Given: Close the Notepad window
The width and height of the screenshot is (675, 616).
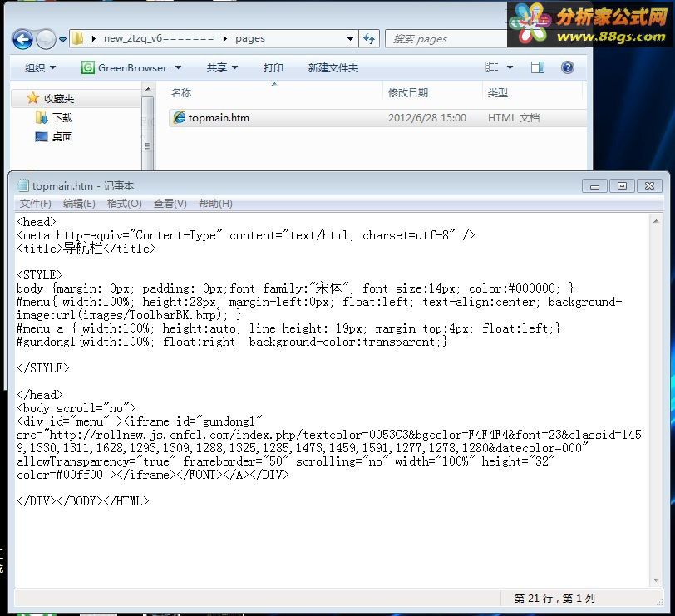Looking at the screenshot, I should (x=649, y=186).
